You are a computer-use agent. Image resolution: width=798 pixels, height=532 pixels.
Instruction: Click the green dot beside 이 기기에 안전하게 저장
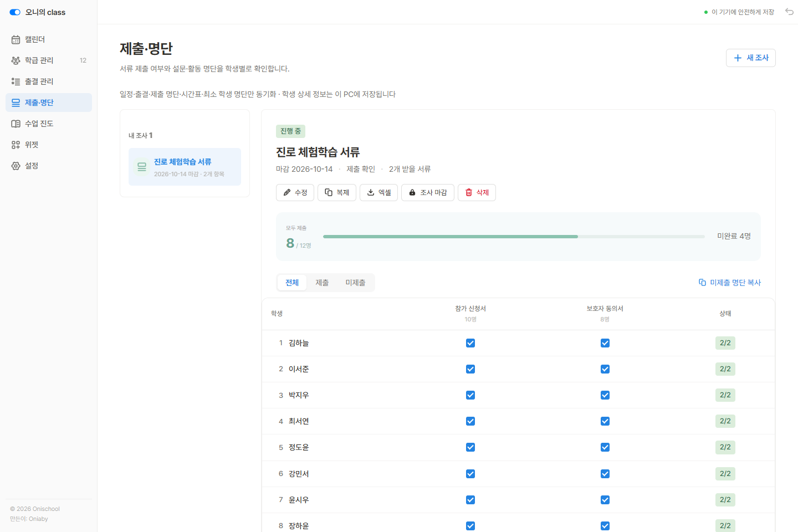point(706,12)
